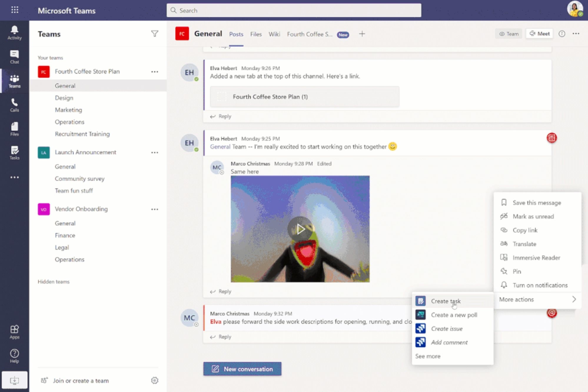588x392 pixels.
Task: Open Chat in the left rail
Action: point(14,57)
